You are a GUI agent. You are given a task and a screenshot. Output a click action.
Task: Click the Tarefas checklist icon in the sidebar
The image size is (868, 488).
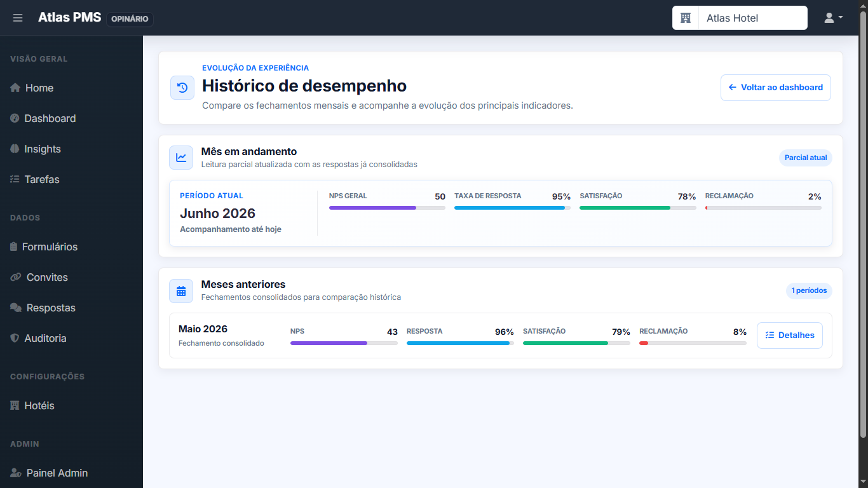[x=15, y=179]
